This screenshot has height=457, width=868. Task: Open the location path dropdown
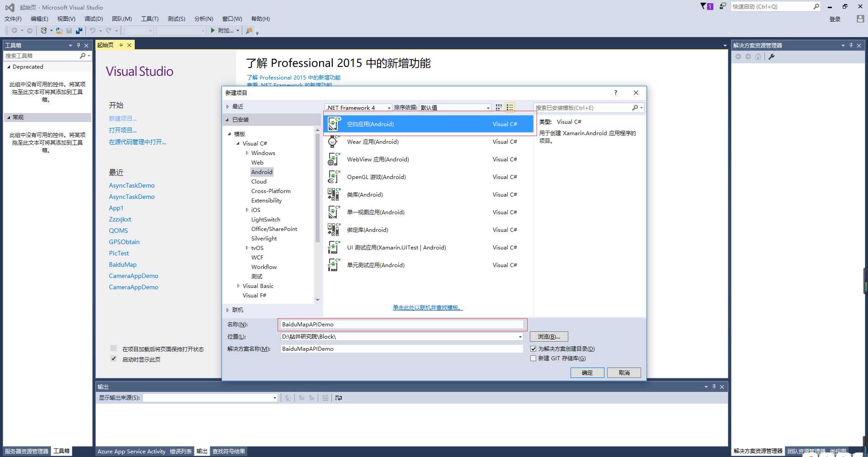pos(520,337)
